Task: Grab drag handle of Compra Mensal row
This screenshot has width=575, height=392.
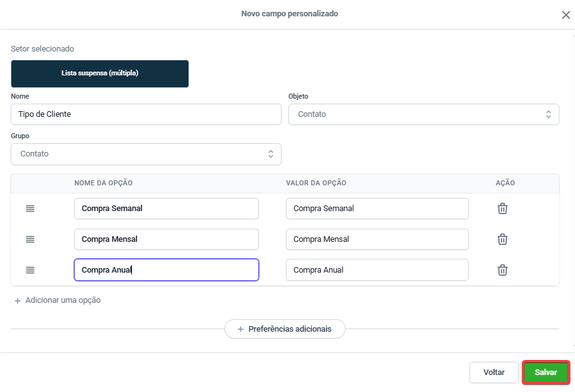Action: 30,239
